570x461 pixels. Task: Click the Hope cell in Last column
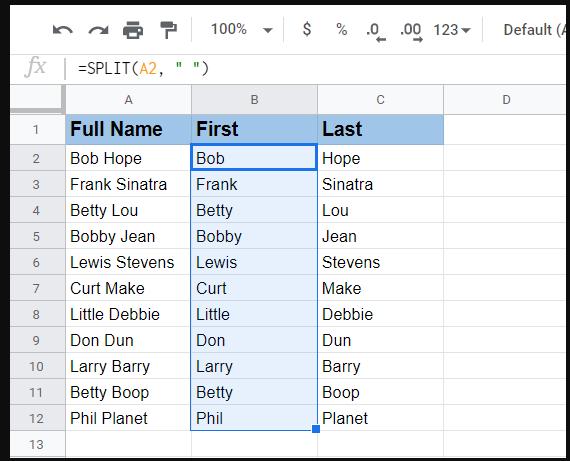pos(380,158)
